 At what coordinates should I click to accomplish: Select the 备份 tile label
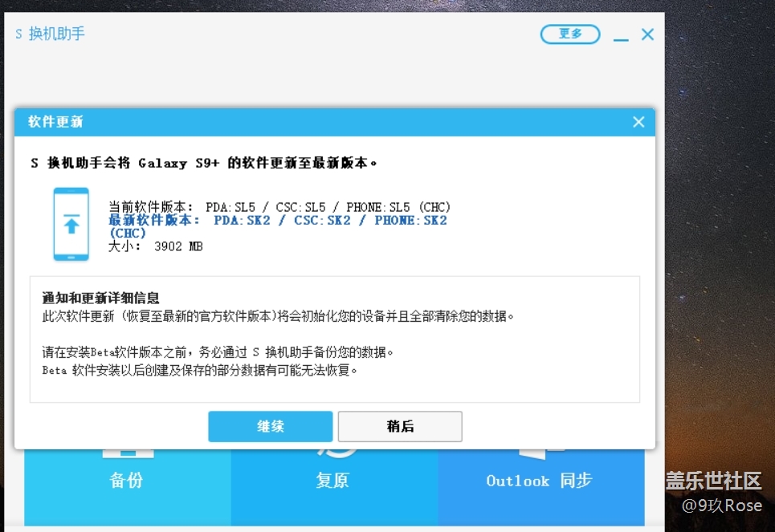[x=126, y=480]
